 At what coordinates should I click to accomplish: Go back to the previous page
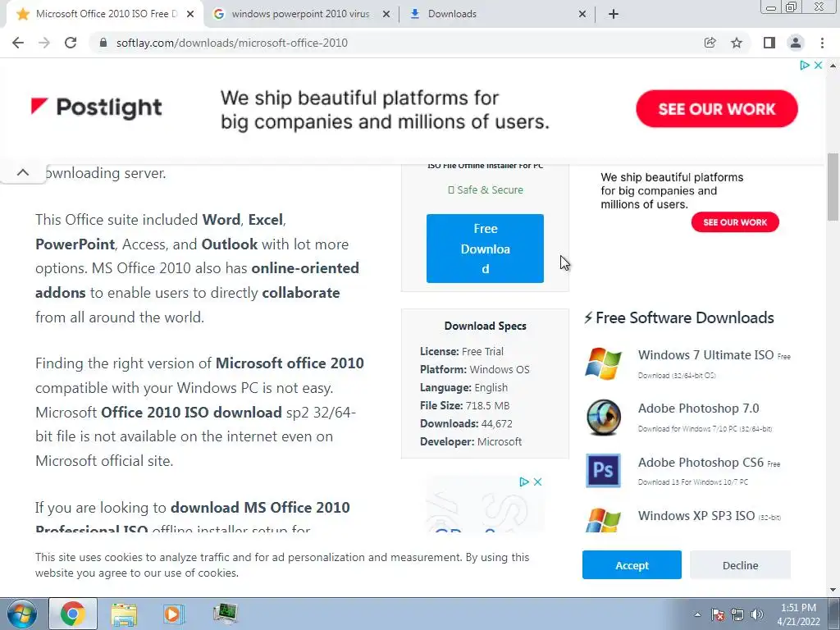point(18,43)
